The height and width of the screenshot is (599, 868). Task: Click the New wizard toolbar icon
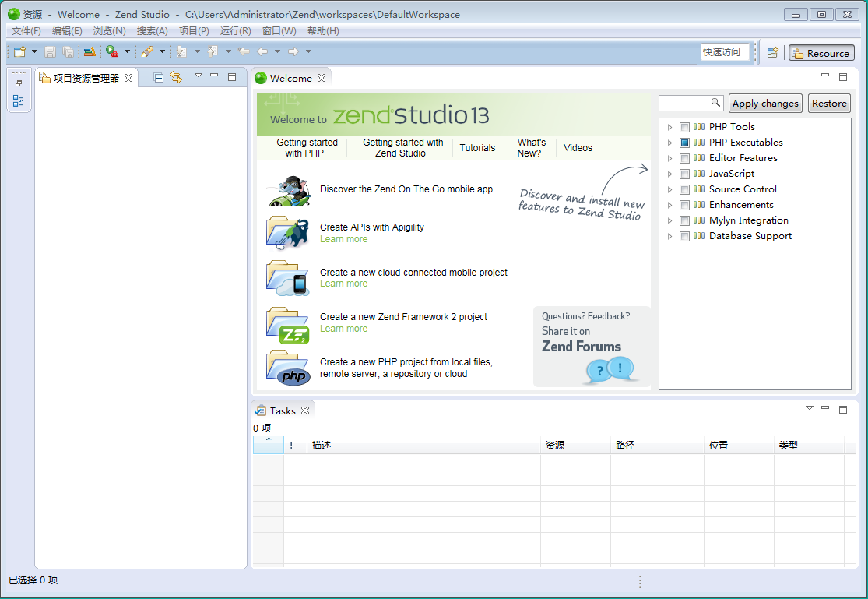click(19, 52)
